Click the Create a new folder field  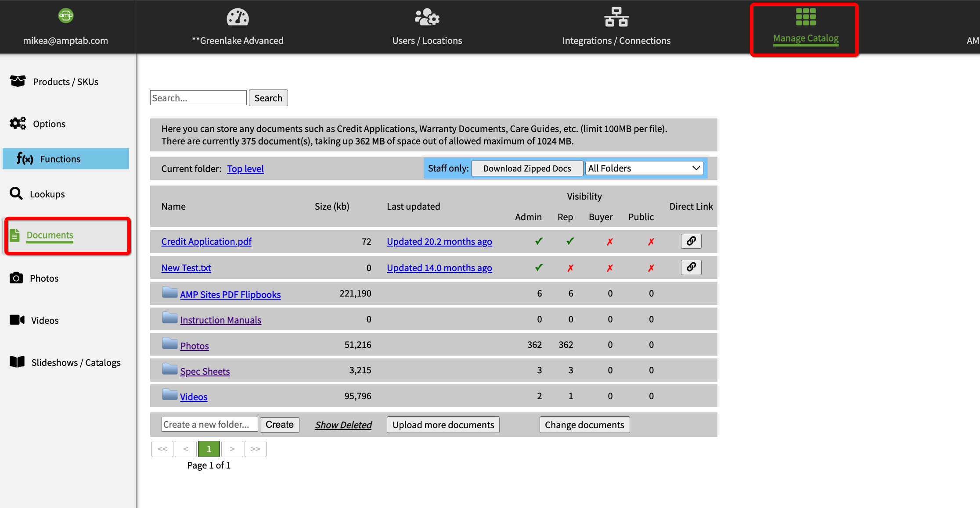[x=209, y=425]
